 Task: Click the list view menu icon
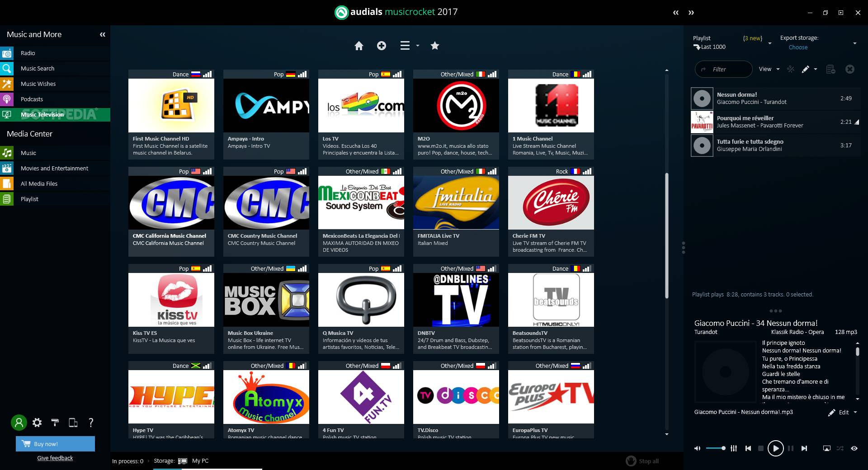(405, 46)
